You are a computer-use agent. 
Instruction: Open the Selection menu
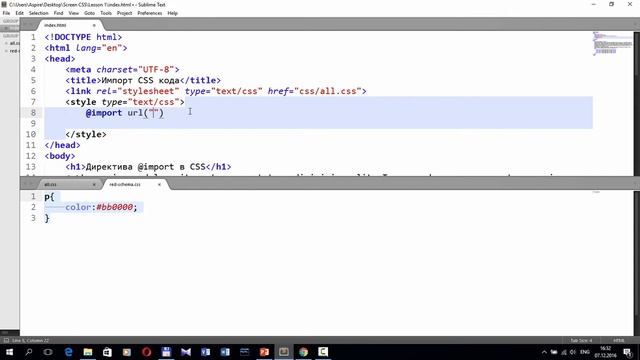pos(39,13)
